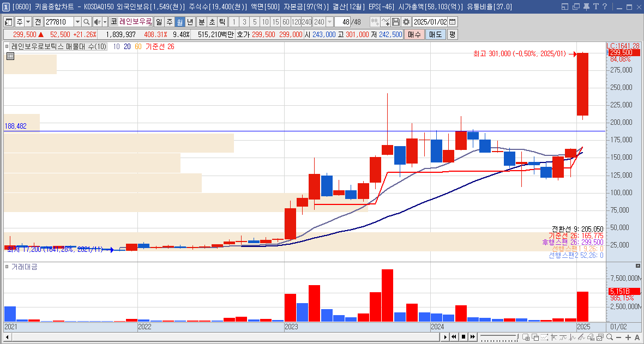The image size is (644, 344).
Task: Select the 일 daily period toggle
Action: (159, 22)
